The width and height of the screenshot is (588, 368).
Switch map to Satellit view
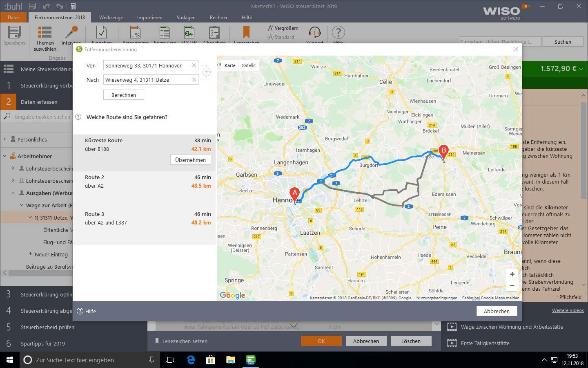tap(249, 65)
